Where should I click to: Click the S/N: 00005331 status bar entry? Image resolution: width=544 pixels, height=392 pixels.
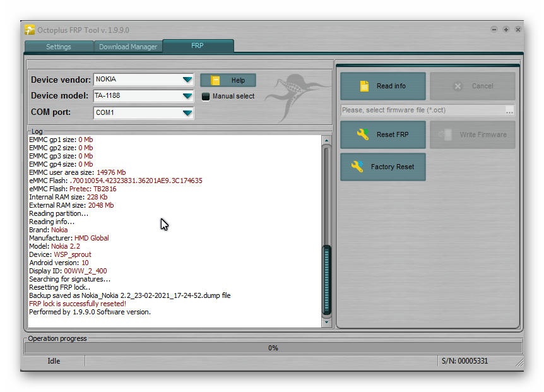[464, 361]
